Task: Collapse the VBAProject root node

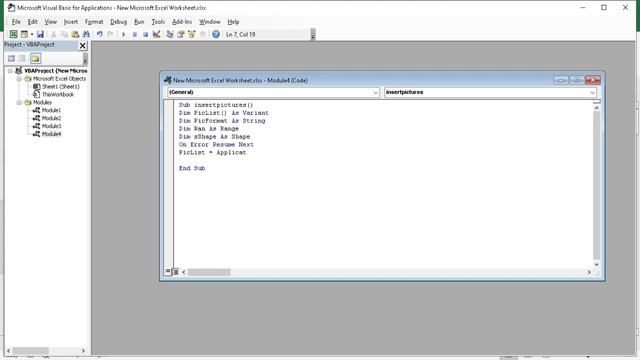Action: coord(10,71)
